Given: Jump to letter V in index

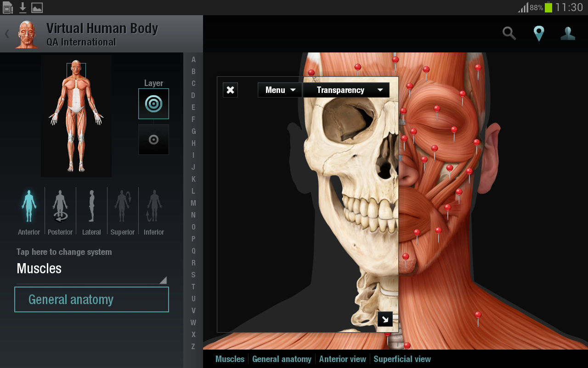Looking at the screenshot, I should tap(193, 310).
